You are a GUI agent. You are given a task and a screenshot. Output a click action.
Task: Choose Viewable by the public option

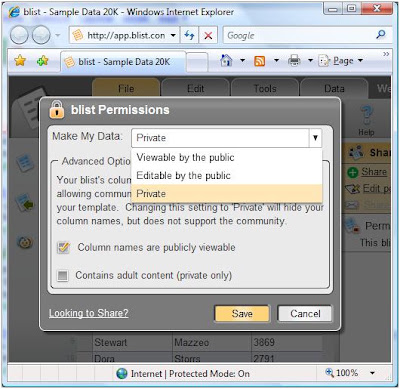[227, 157]
